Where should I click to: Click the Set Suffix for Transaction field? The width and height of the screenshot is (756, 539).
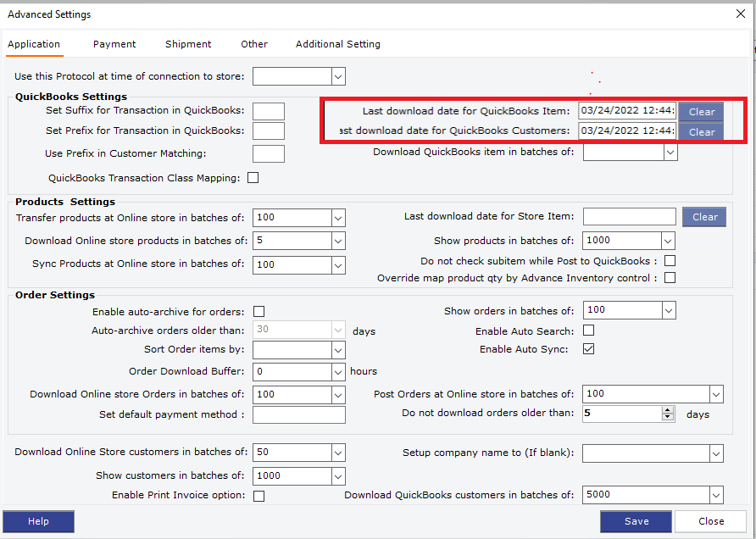pos(269,111)
